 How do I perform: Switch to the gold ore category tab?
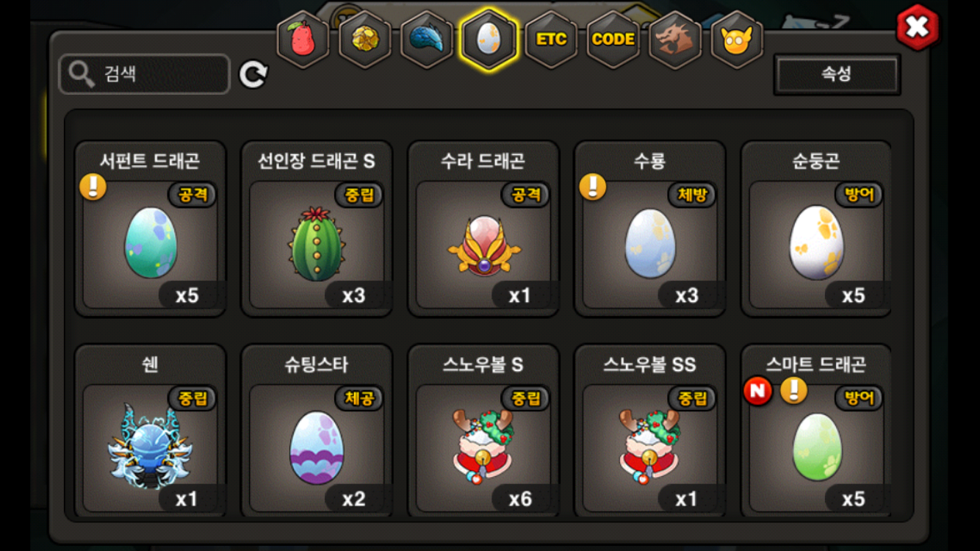pos(365,39)
